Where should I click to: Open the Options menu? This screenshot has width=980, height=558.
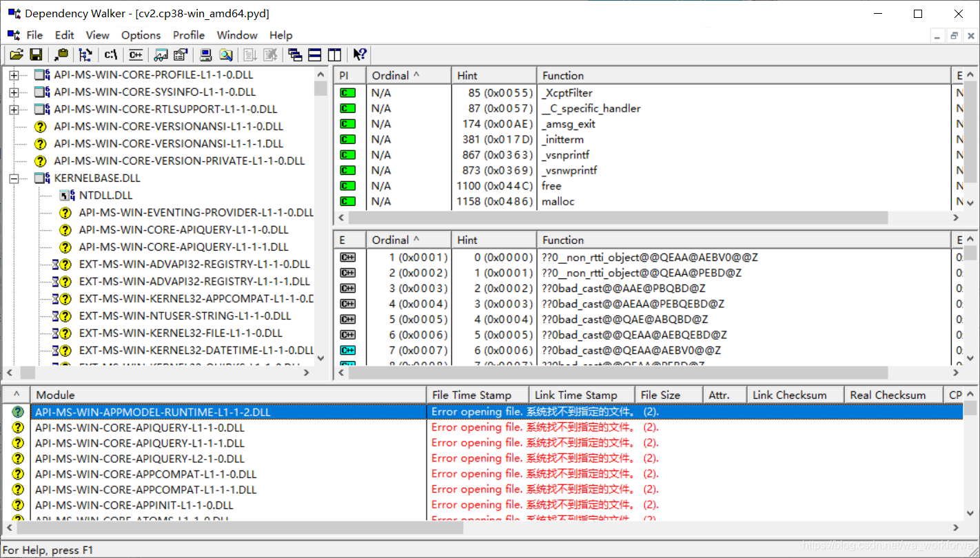click(x=141, y=35)
